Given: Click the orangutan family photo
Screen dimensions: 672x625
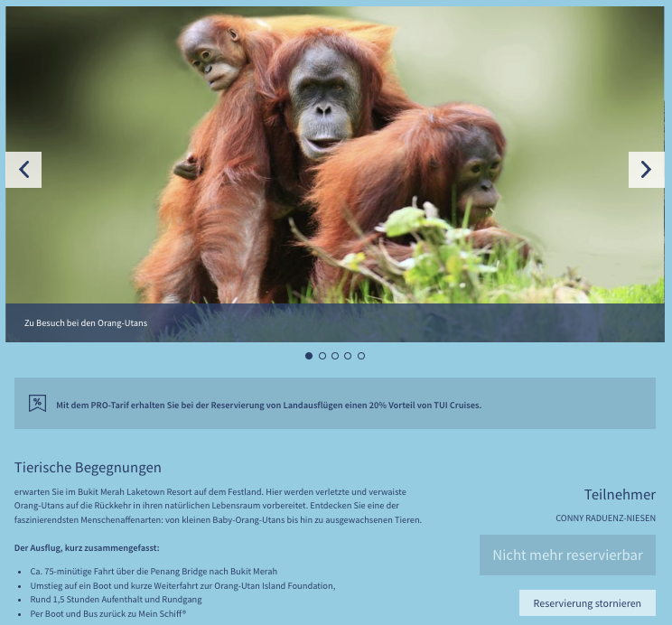Looking at the screenshot, I should pos(335,154).
